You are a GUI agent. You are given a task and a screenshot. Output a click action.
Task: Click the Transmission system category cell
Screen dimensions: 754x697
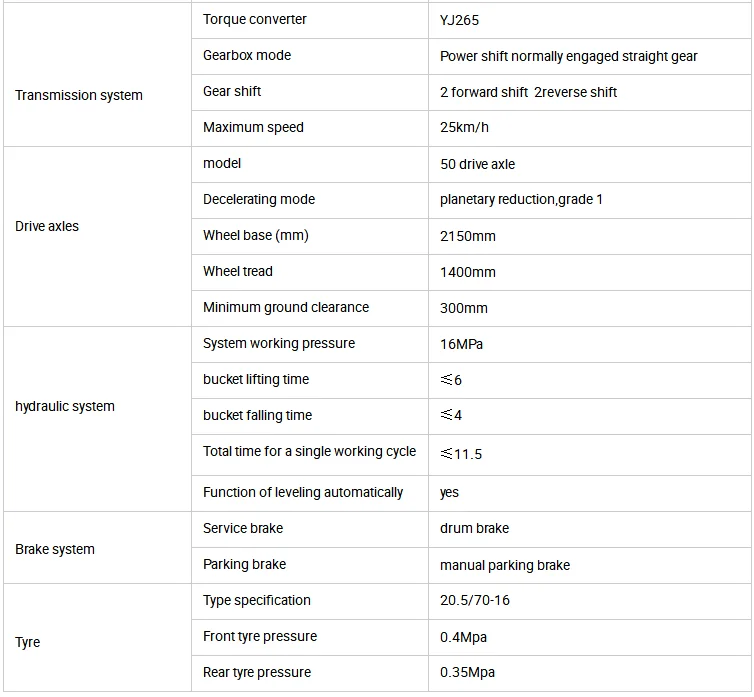pos(79,95)
